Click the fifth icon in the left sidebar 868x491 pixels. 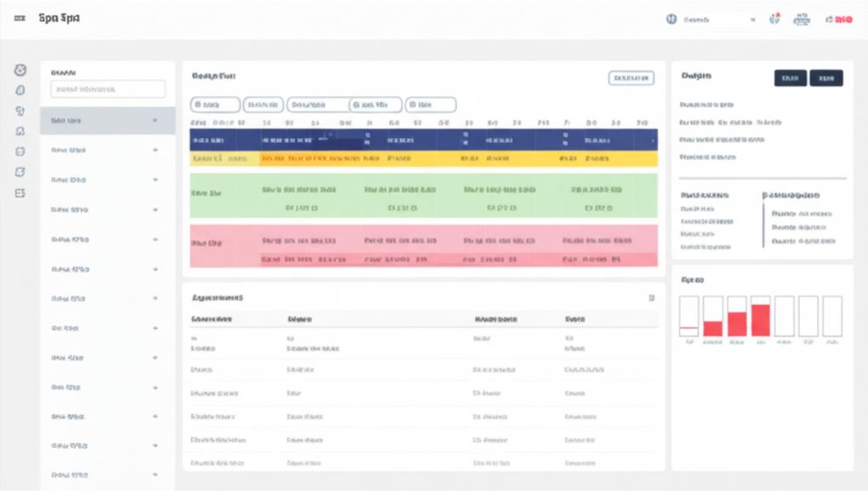point(20,151)
